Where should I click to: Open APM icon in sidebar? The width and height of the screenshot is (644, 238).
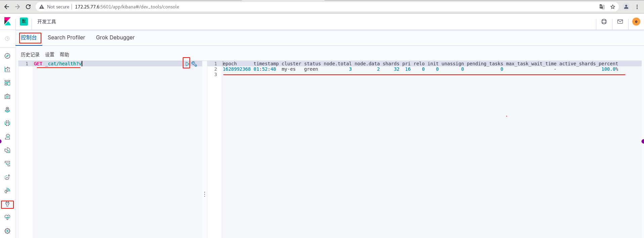7,164
